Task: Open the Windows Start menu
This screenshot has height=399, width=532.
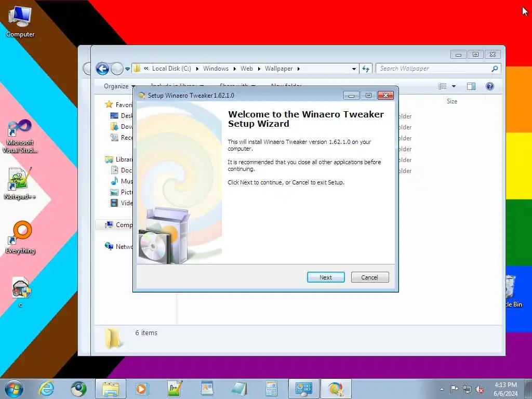Action: (x=14, y=389)
